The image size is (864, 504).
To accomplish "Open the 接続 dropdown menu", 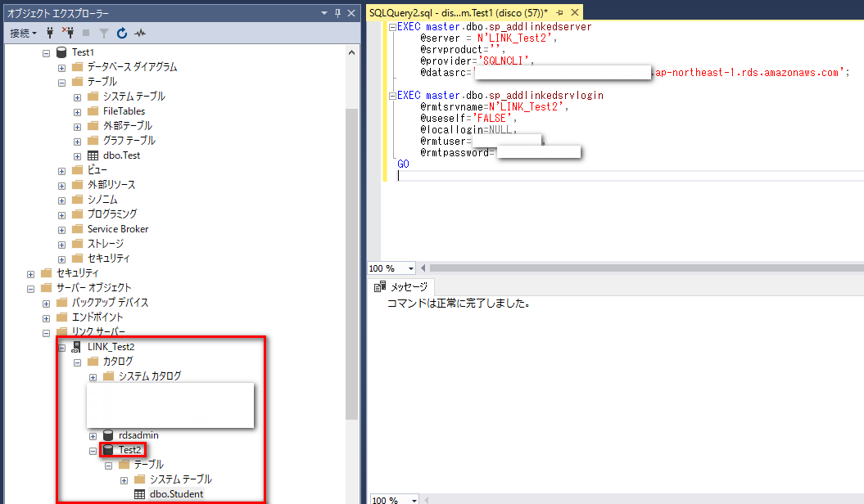I will point(22,34).
